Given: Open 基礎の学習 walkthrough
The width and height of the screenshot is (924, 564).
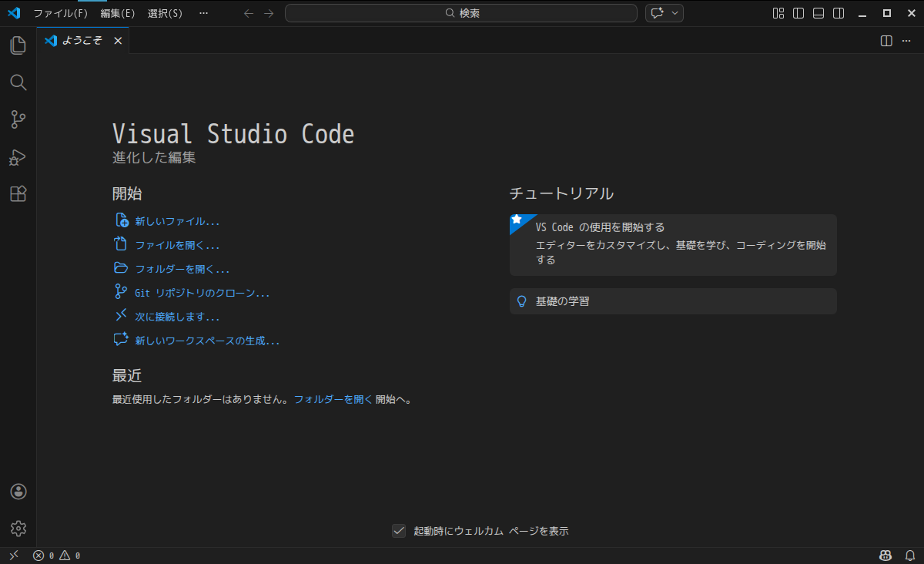Looking at the screenshot, I should pos(673,301).
